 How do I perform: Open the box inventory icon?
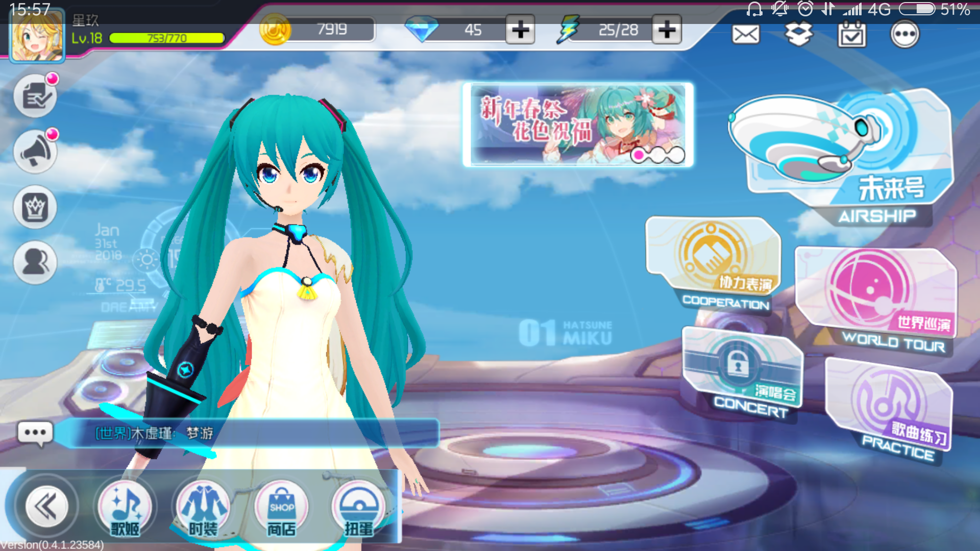[x=799, y=34]
